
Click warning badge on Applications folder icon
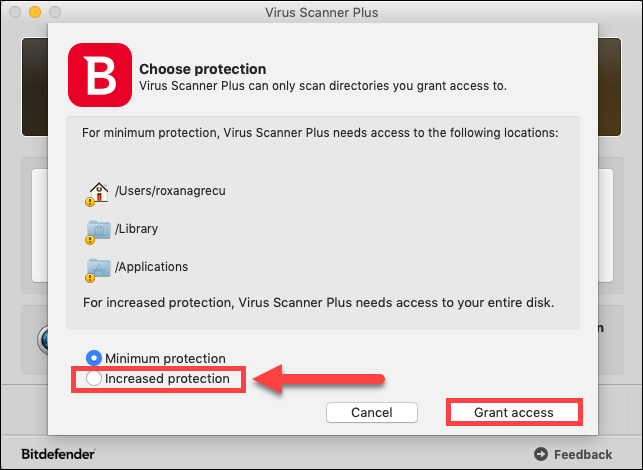coord(90,278)
